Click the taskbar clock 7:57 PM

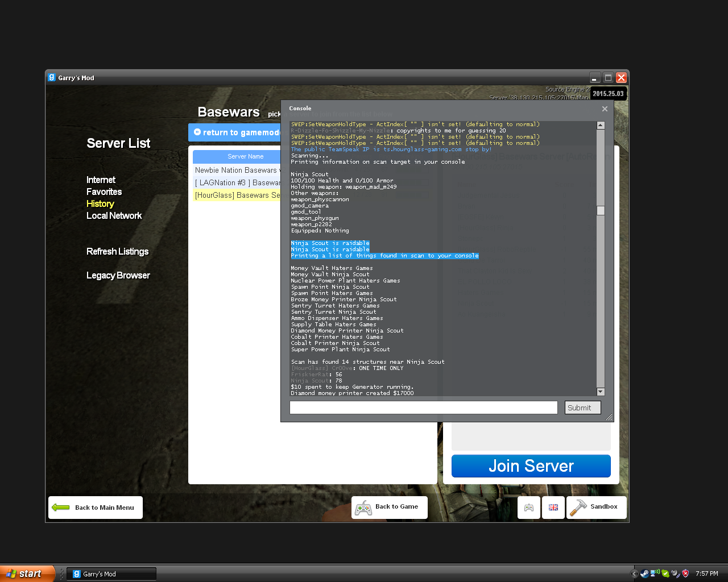tap(707, 573)
